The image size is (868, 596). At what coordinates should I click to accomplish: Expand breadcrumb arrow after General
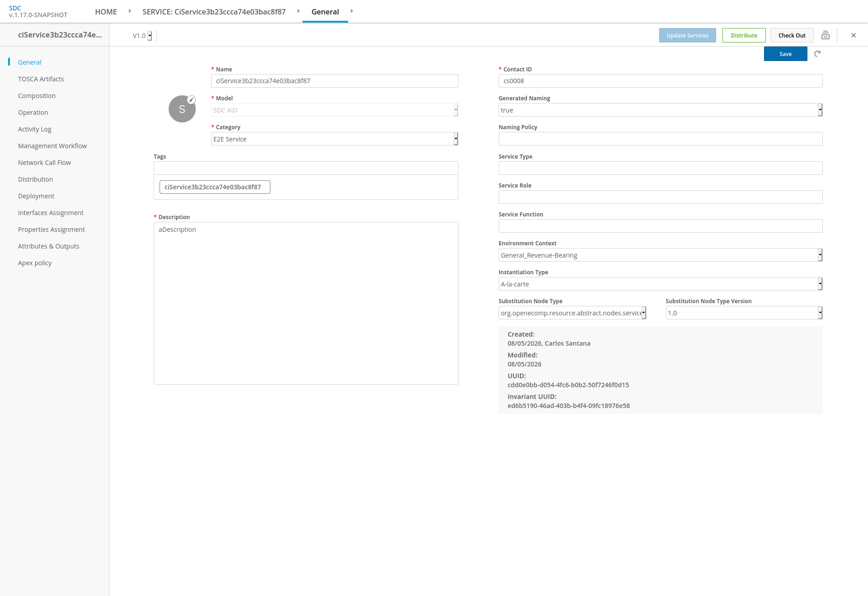click(x=352, y=11)
